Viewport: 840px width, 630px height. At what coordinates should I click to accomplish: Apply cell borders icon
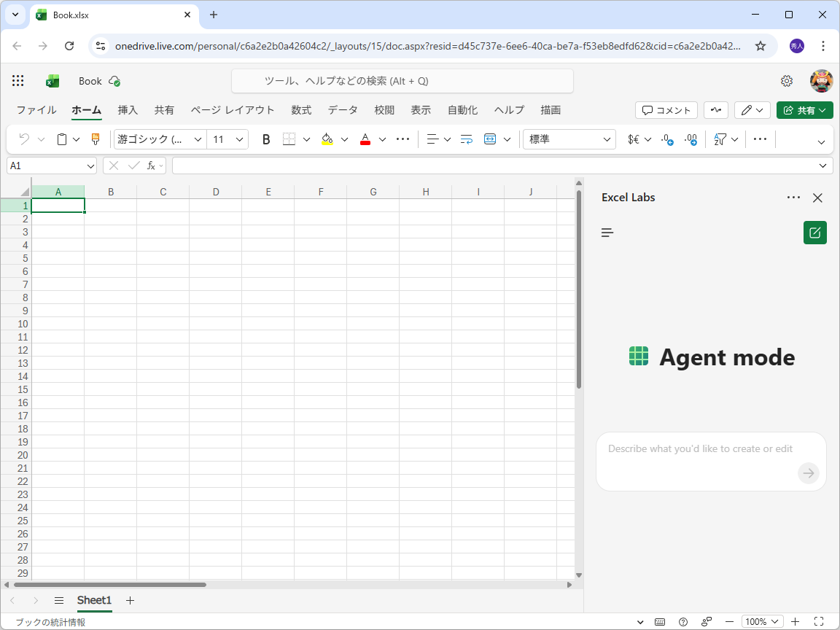289,139
